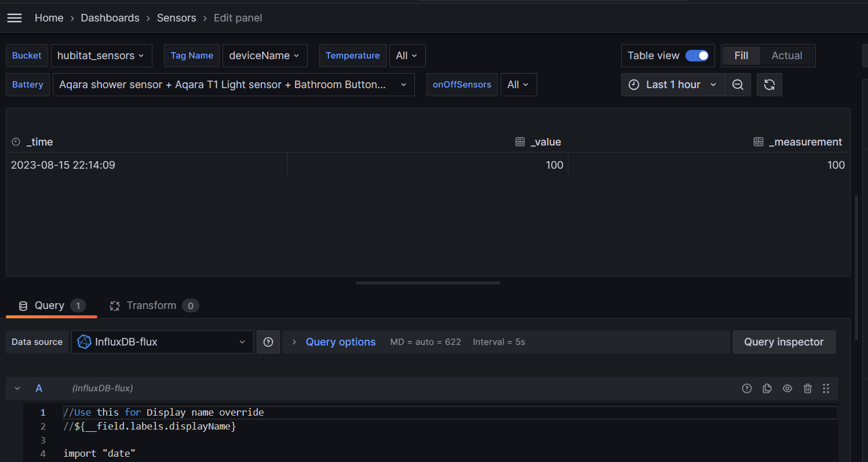Image resolution: width=868 pixels, height=462 pixels.
Task: Click the _measurement cell showing 100
Action: (x=709, y=165)
